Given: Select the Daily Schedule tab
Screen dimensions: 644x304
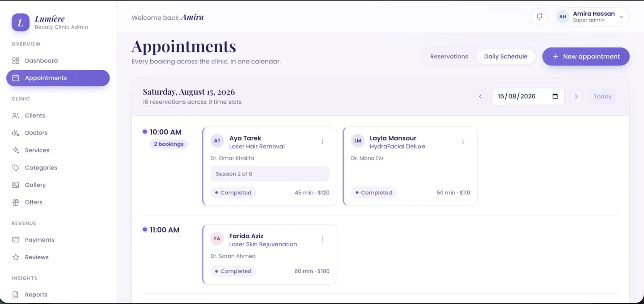Looking at the screenshot, I should tap(506, 57).
